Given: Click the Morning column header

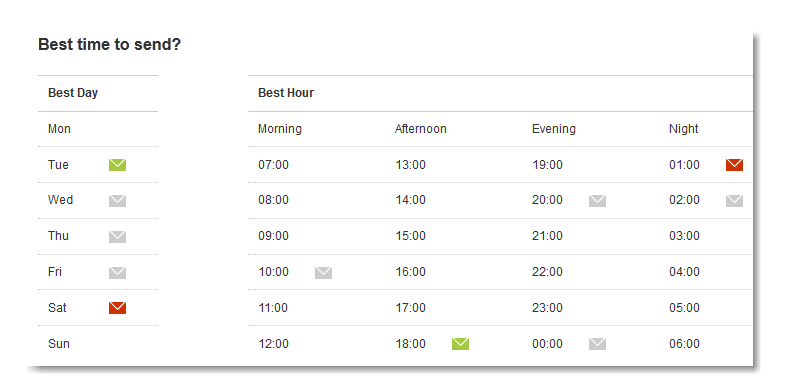Looking at the screenshot, I should (280, 129).
